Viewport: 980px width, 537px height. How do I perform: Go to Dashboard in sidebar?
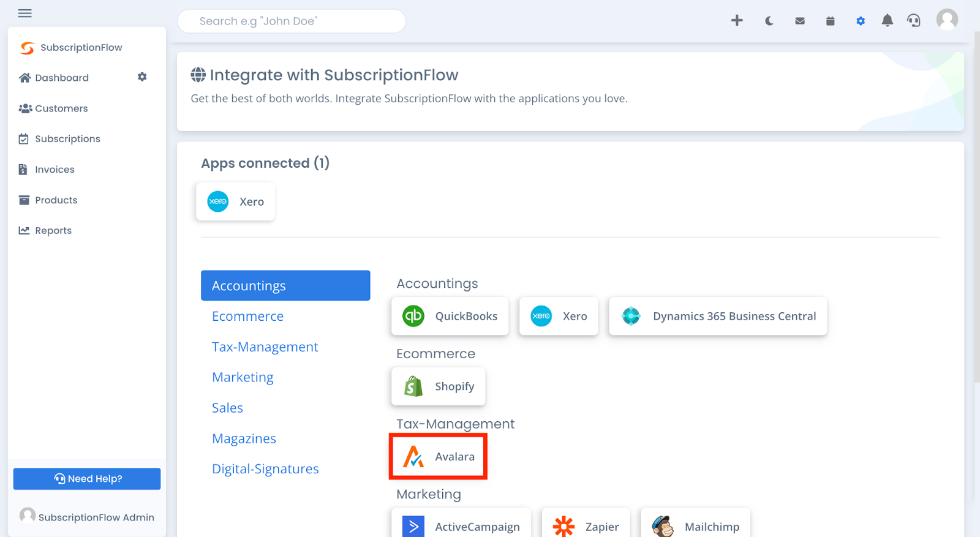pyautogui.click(x=54, y=78)
